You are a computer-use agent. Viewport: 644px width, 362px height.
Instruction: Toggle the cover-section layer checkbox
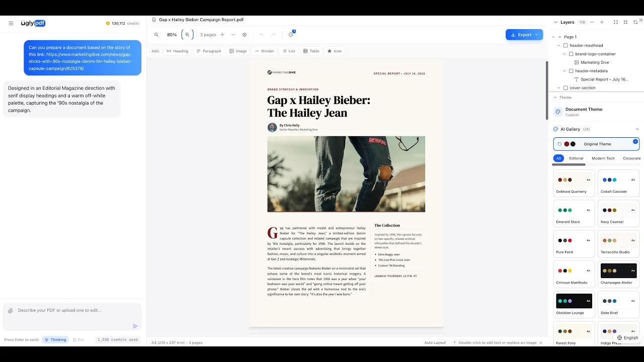click(x=566, y=88)
